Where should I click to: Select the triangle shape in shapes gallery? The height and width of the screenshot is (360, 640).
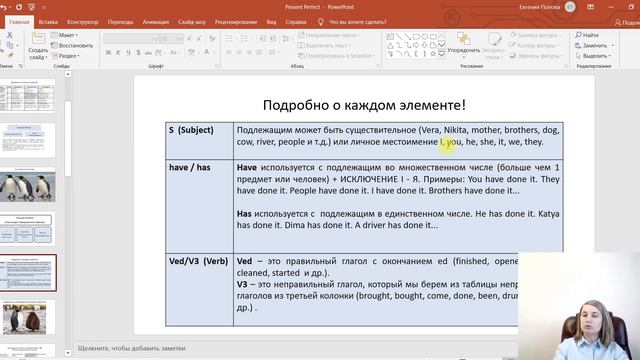click(x=390, y=45)
